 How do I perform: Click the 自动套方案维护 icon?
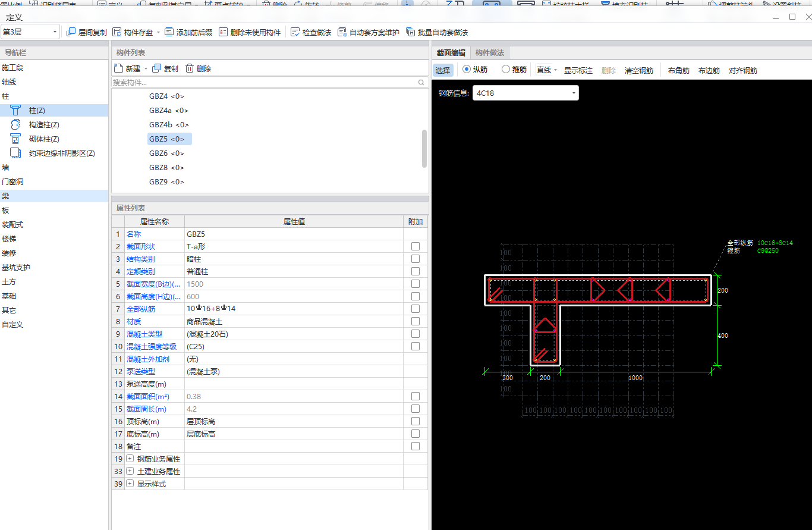pyautogui.click(x=342, y=32)
